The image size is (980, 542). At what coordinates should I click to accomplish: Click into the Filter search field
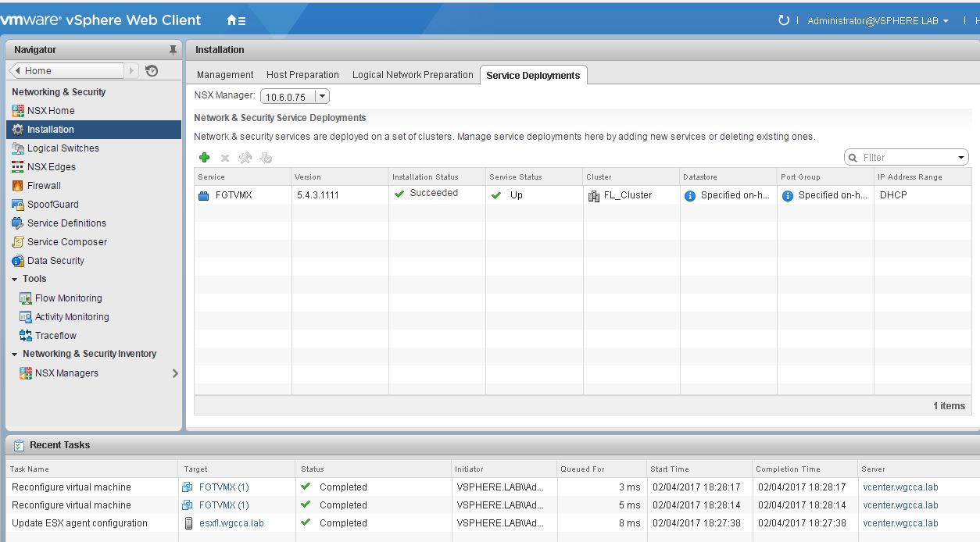pos(907,158)
